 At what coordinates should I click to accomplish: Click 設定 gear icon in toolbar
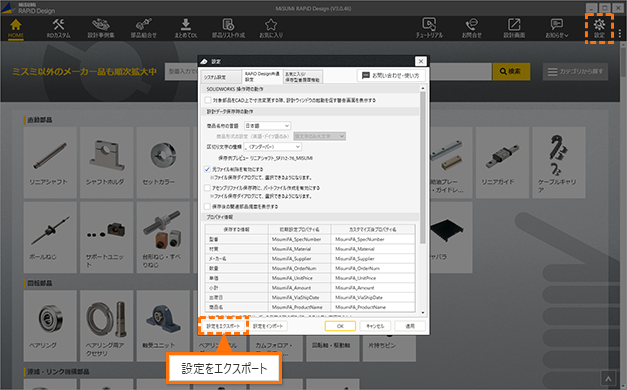pyautogui.click(x=599, y=28)
